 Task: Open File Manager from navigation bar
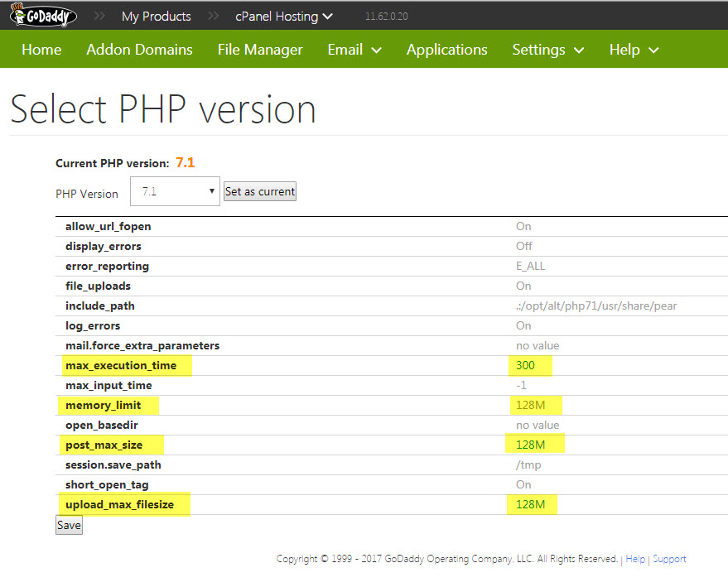(x=260, y=50)
